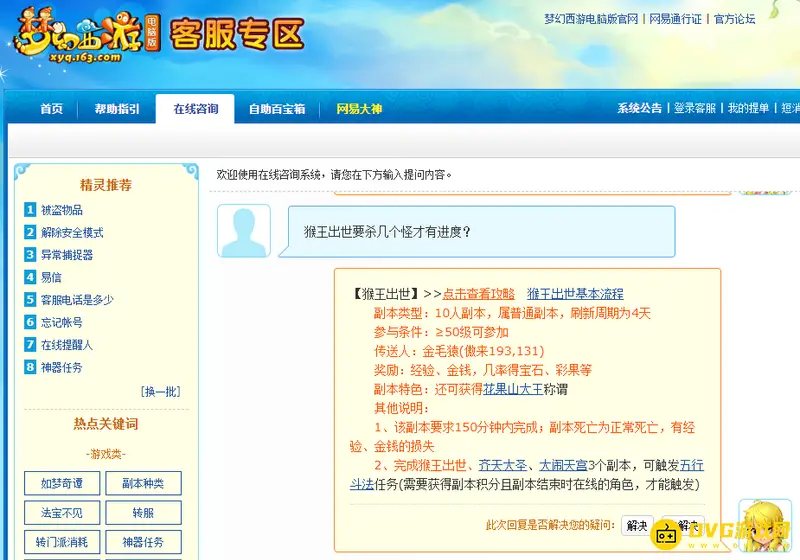Click text 传送人：金毛猿(傲来193,131)
800x560 pixels.
tap(459, 351)
